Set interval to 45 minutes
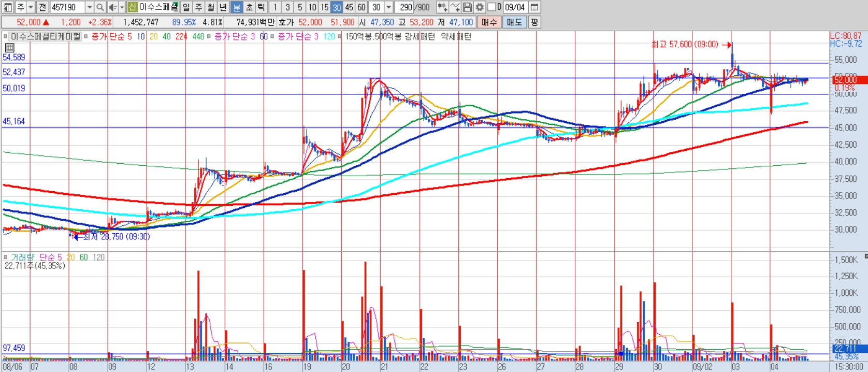The height and width of the screenshot is (372, 868). 349,7
